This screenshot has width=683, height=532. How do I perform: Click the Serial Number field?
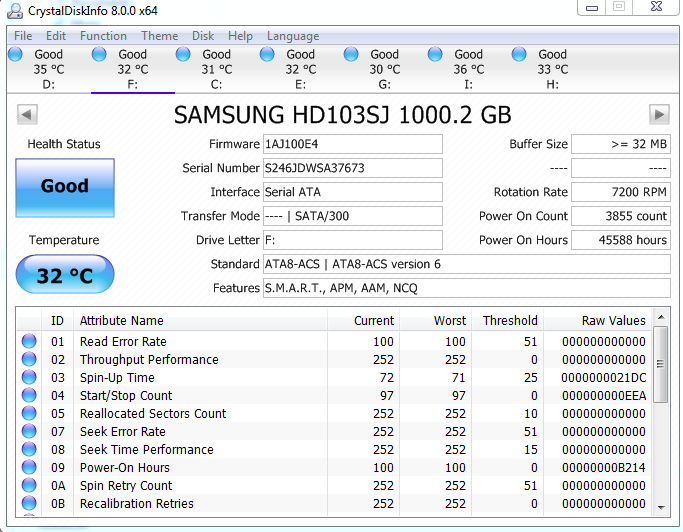pyautogui.click(x=352, y=168)
